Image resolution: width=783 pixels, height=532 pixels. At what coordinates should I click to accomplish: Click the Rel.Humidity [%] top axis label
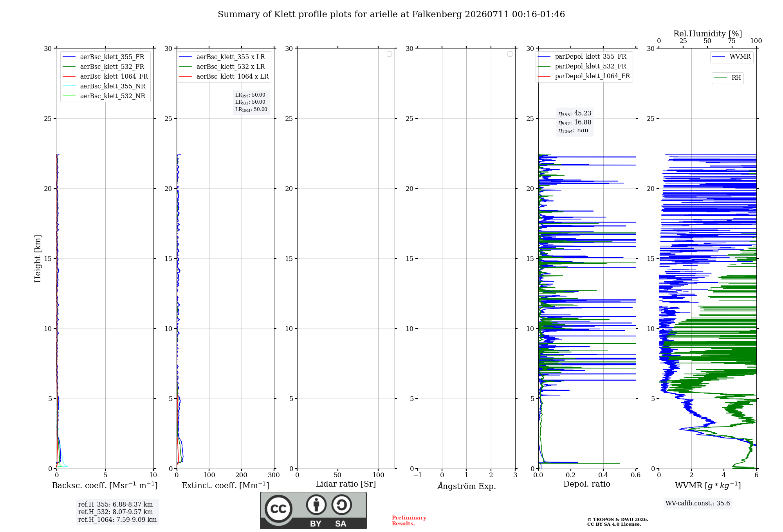pos(708,34)
